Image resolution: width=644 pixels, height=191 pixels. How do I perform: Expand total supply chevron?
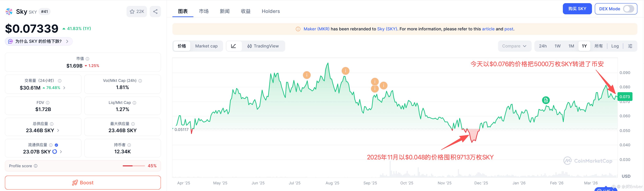point(58,130)
